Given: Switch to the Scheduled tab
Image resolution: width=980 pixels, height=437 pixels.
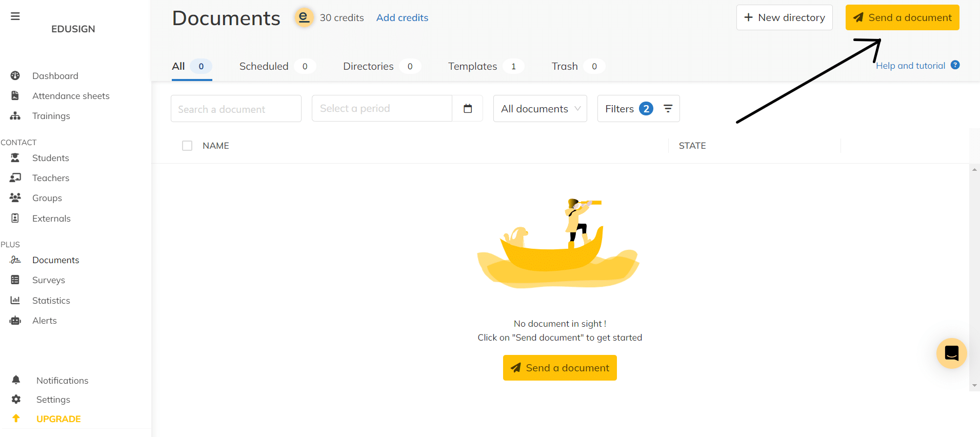Looking at the screenshot, I should pos(264,66).
